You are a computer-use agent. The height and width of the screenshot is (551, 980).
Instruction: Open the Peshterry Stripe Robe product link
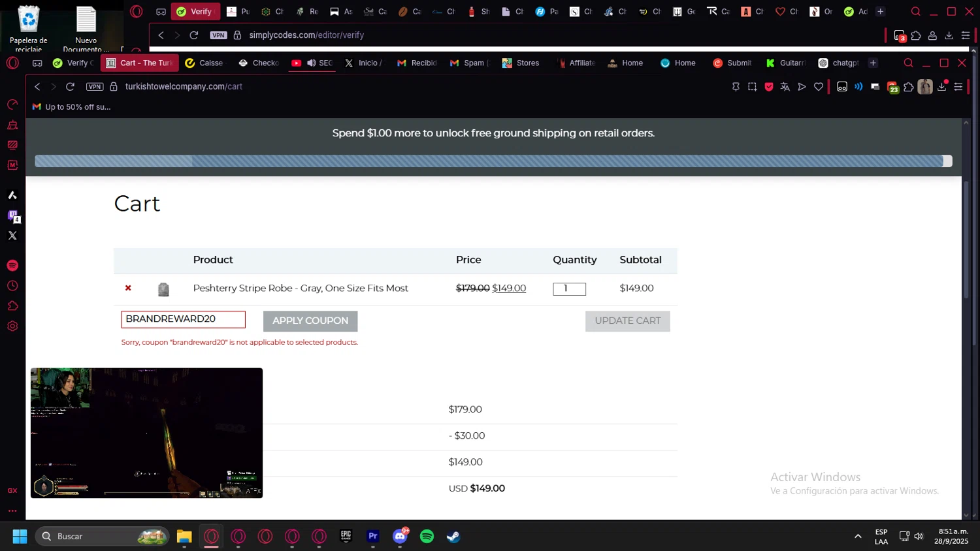[x=301, y=288]
